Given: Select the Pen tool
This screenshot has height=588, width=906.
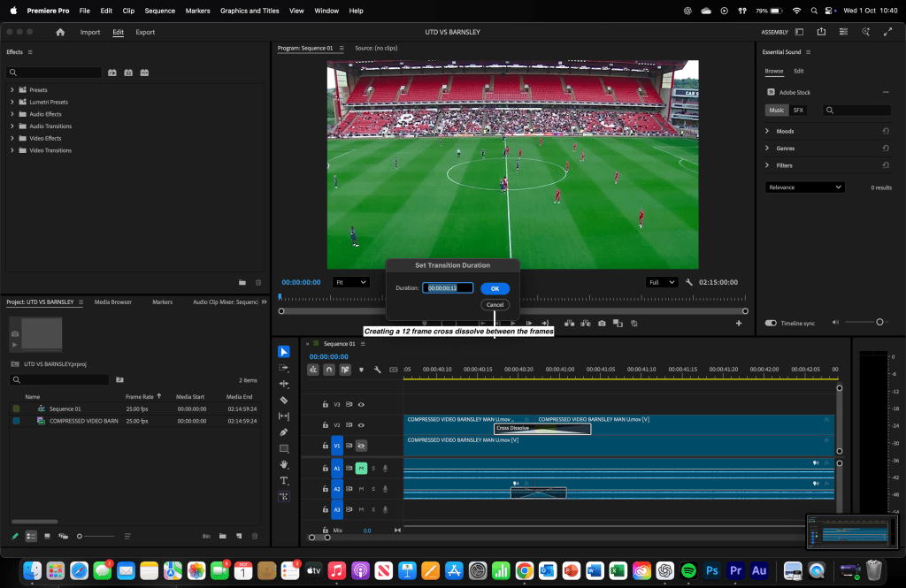Looking at the screenshot, I should pyautogui.click(x=284, y=432).
